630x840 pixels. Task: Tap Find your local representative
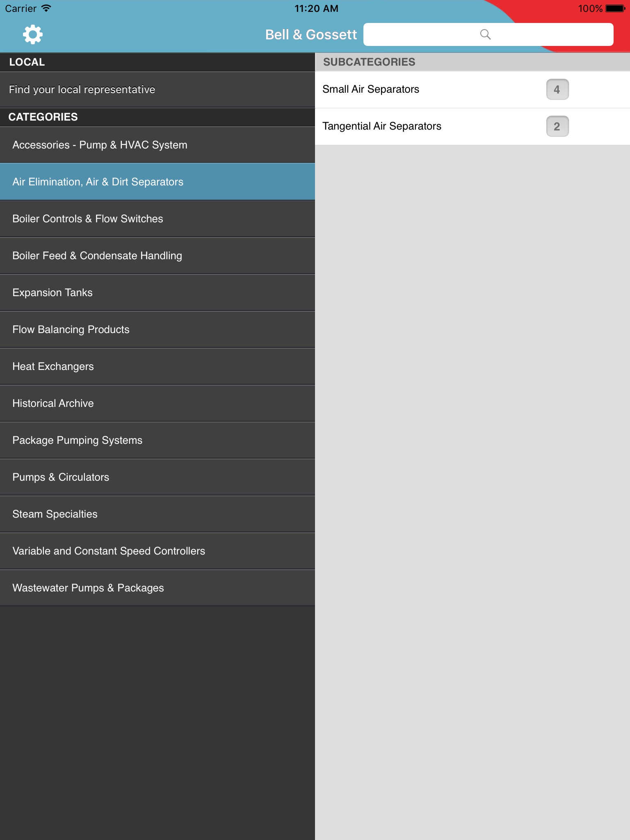point(157,89)
